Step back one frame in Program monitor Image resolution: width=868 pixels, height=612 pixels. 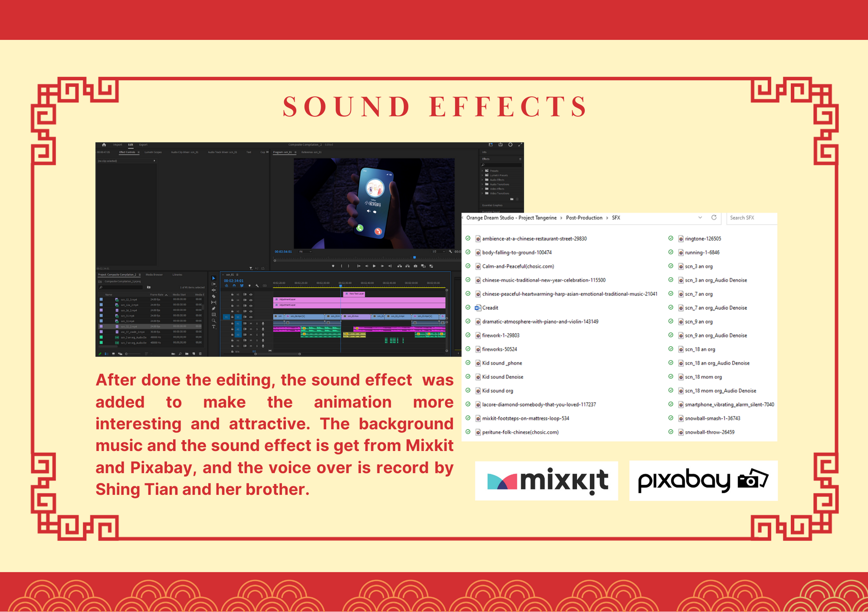pos(367,266)
